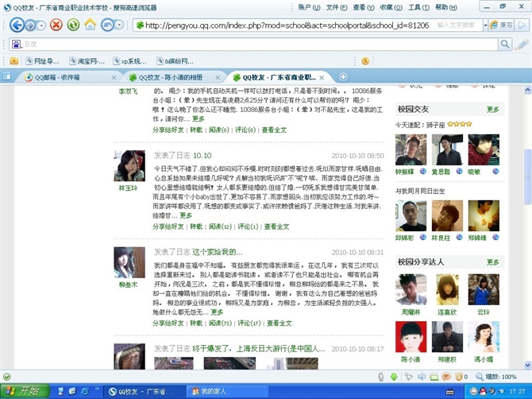
Task: Open a new tab with the plus button
Action: click(343, 77)
